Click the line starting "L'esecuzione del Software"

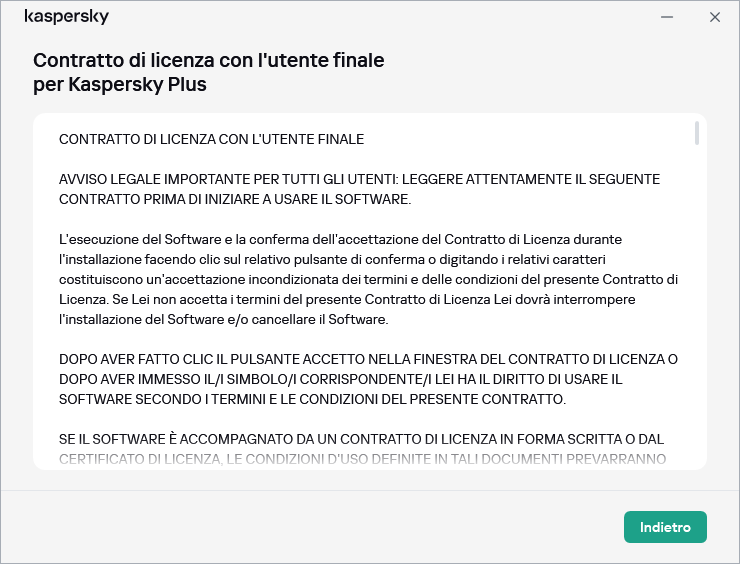pos(340,239)
